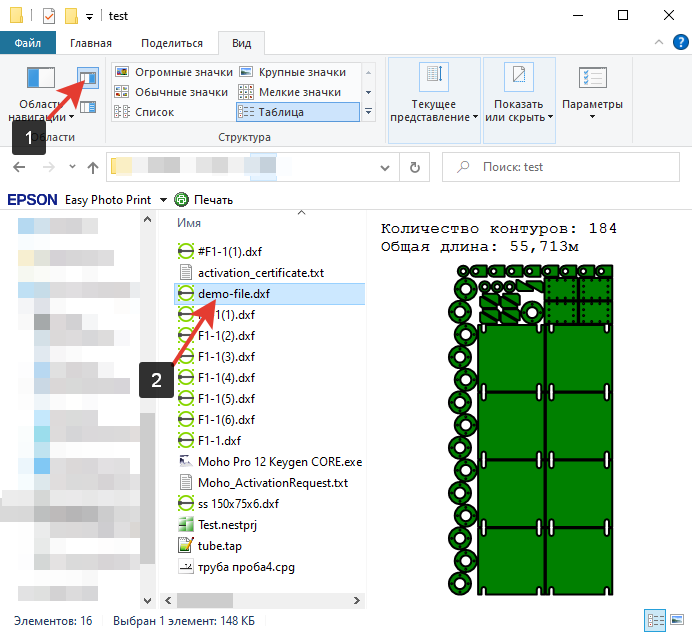The height and width of the screenshot is (633, 692).
Task: Click the DXF preview thumbnail
Action: pyautogui.click(x=531, y=430)
